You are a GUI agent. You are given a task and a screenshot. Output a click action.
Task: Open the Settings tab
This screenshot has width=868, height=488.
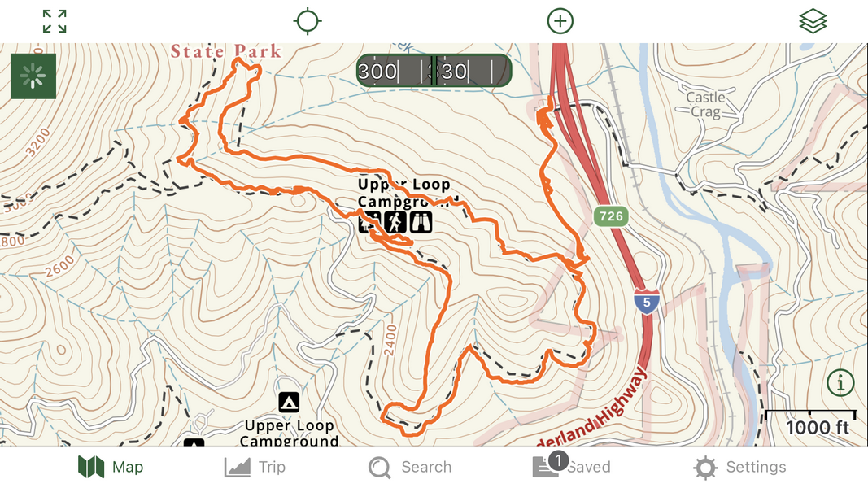click(739, 467)
